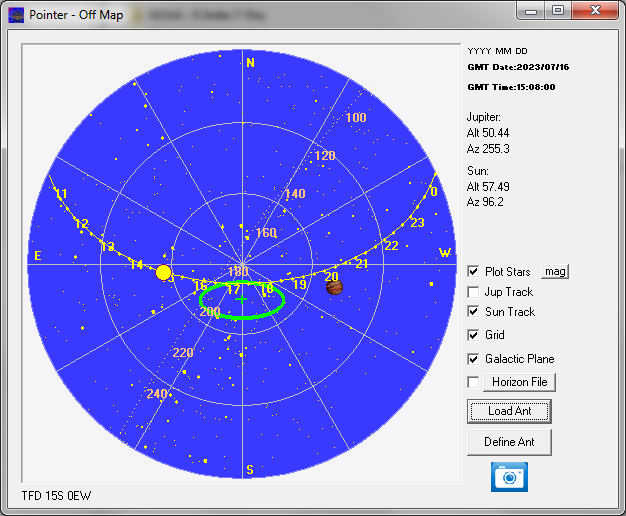Click the camera snapshot icon
The height and width of the screenshot is (516, 626).
pos(509,477)
